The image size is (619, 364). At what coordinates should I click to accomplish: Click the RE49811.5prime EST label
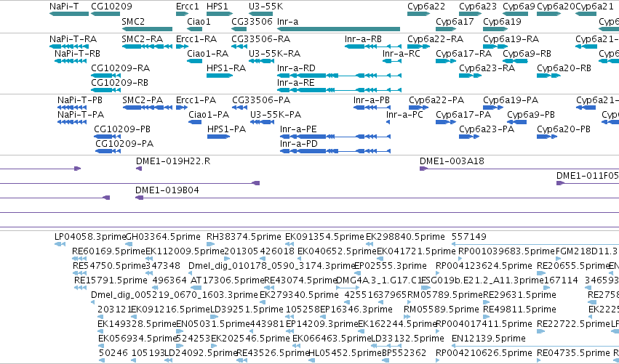(x=519, y=310)
